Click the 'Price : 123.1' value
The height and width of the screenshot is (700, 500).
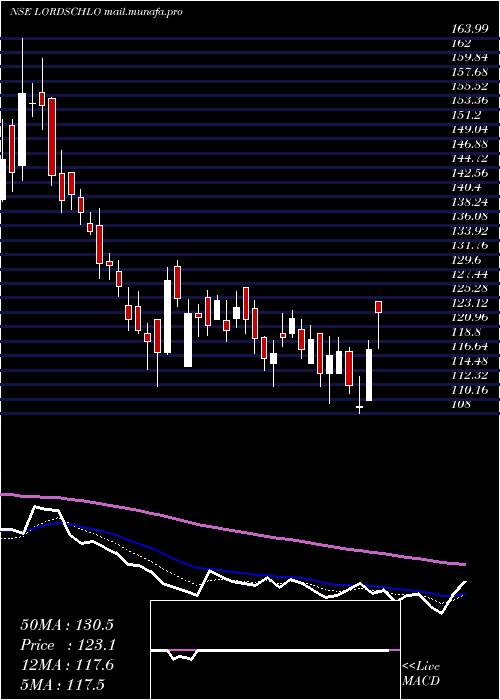[x=68, y=645]
